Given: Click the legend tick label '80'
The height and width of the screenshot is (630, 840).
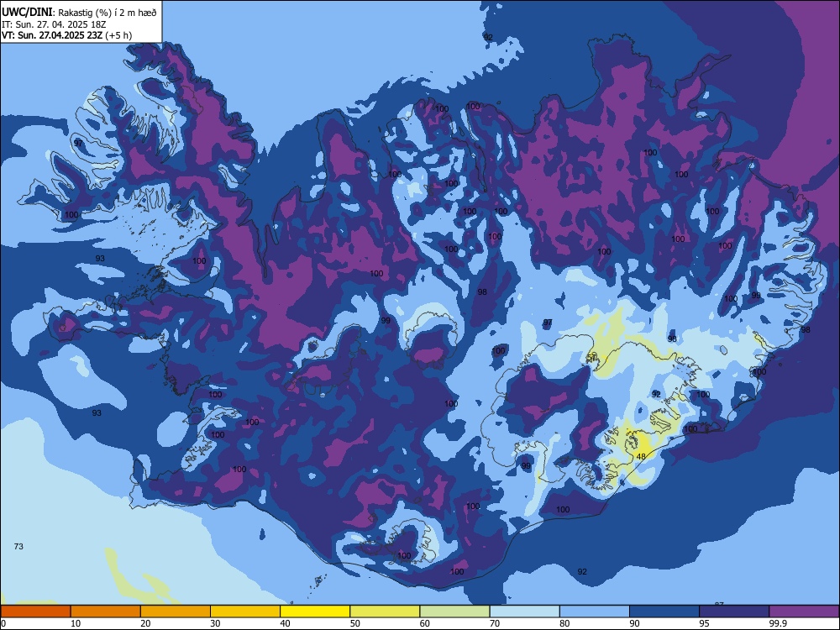Looking at the screenshot, I should pyautogui.click(x=564, y=623).
